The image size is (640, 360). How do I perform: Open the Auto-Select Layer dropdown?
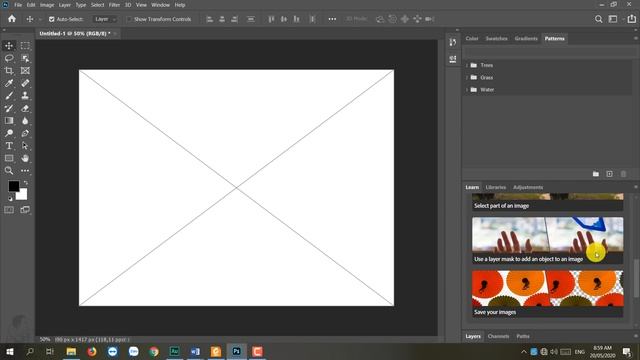pos(105,19)
